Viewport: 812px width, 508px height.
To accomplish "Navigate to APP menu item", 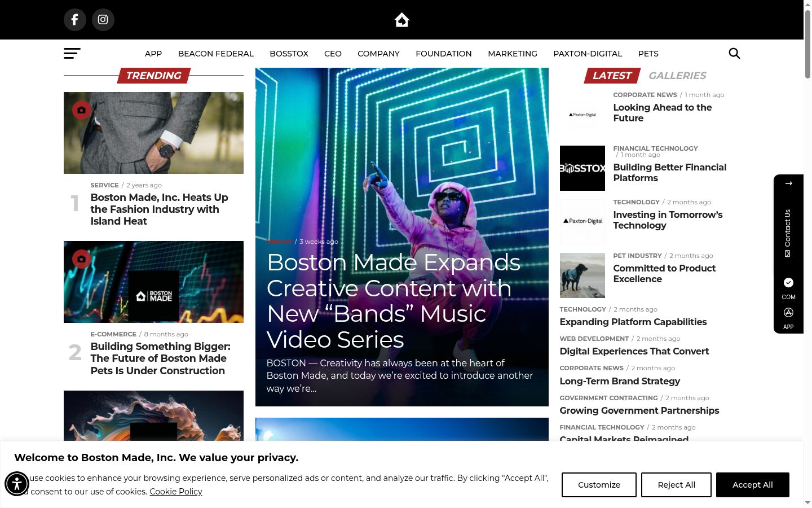I will pyautogui.click(x=153, y=54).
